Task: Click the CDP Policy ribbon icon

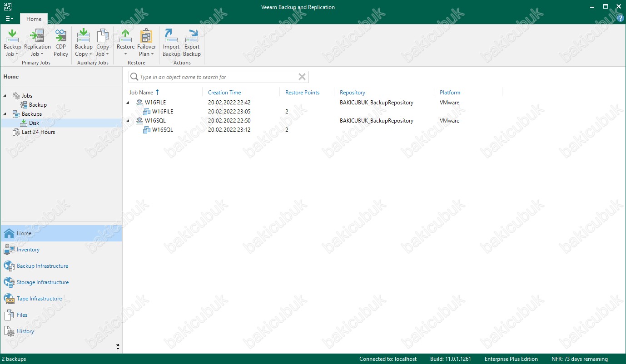Action: (61, 35)
